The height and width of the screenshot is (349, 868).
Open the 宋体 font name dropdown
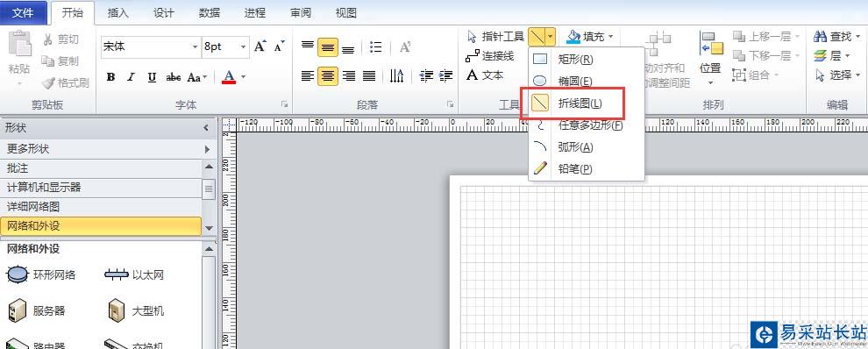pyautogui.click(x=195, y=47)
